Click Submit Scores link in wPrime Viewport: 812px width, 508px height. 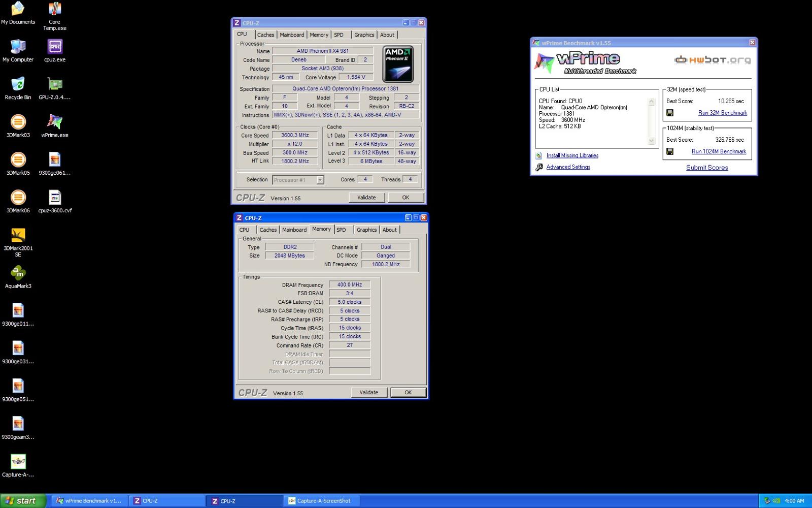[707, 168]
